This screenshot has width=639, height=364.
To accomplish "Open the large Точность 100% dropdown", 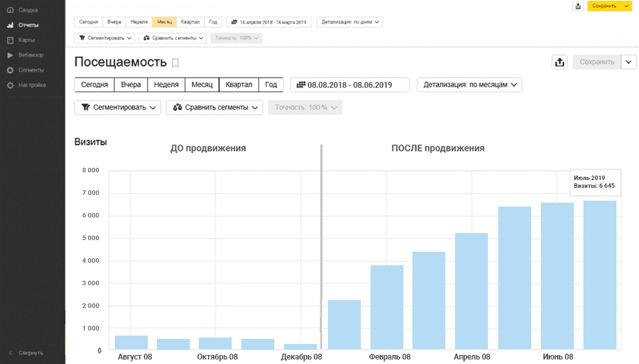I will (x=305, y=108).
